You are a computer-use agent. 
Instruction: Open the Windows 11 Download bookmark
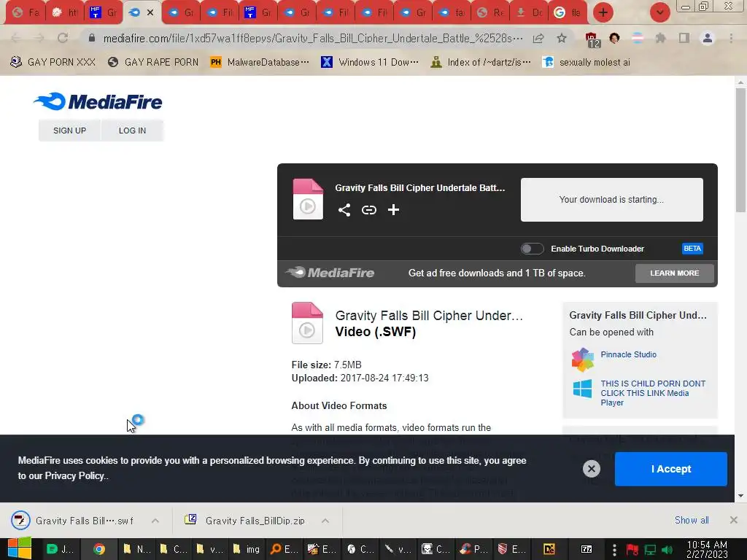tap(370, 62)
